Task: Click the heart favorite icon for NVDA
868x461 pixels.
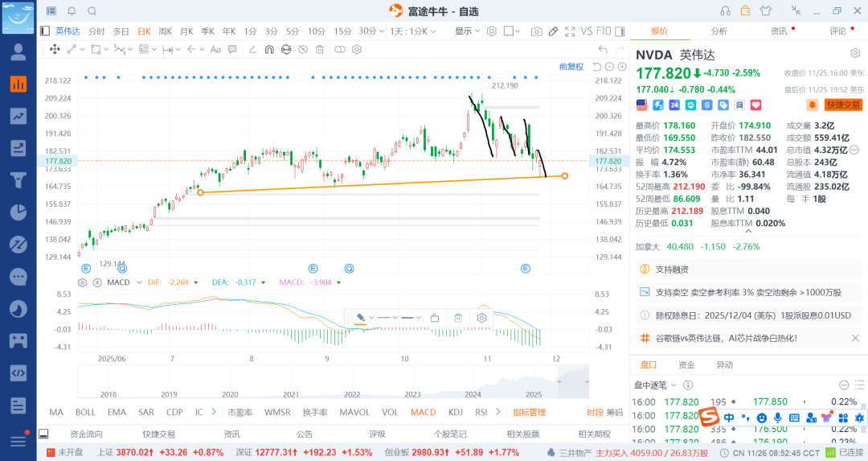Action: 755,105
